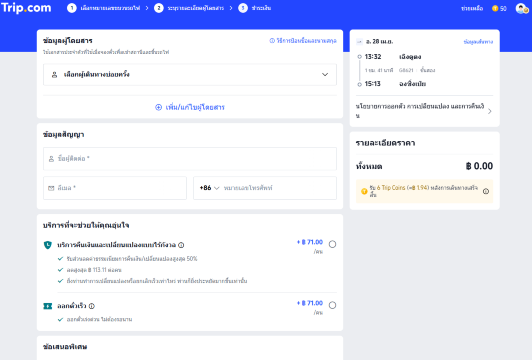This screenshot has height=360, width=532.
Task: Click the plus circle icon for adding passenger
Action: [x=158, y=107]
